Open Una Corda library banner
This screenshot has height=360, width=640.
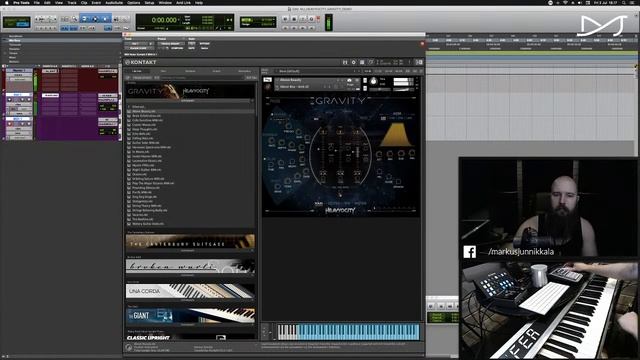tap(190, 291)
